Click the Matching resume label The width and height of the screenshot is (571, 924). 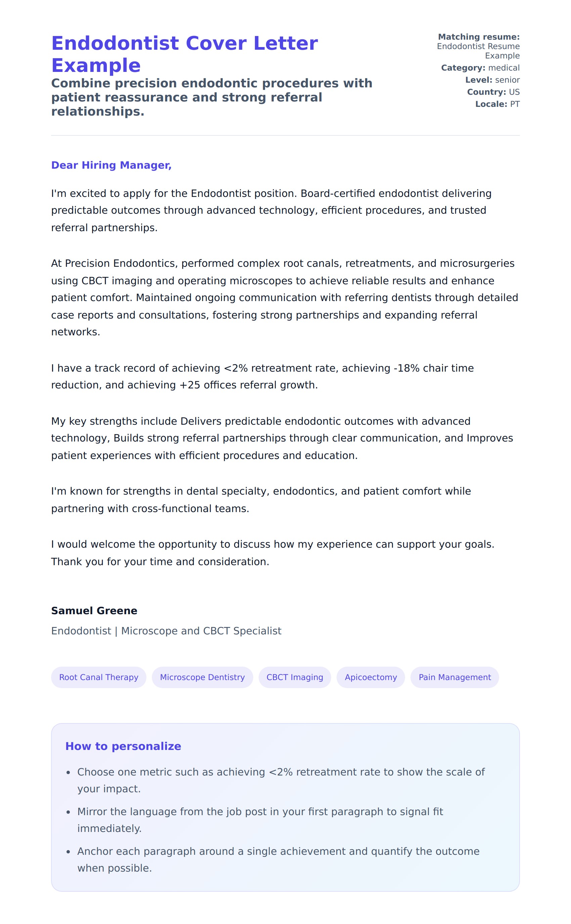click(479, 37)
